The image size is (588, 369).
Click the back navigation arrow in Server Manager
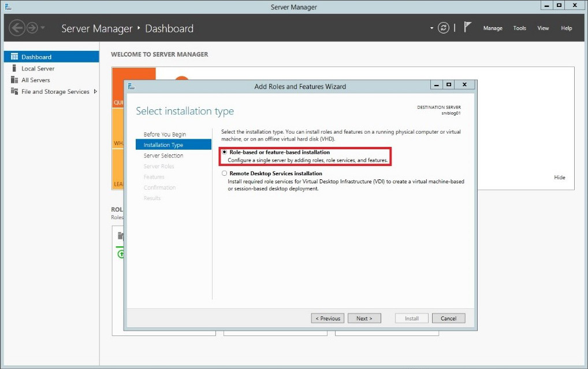tap(17, 28)
